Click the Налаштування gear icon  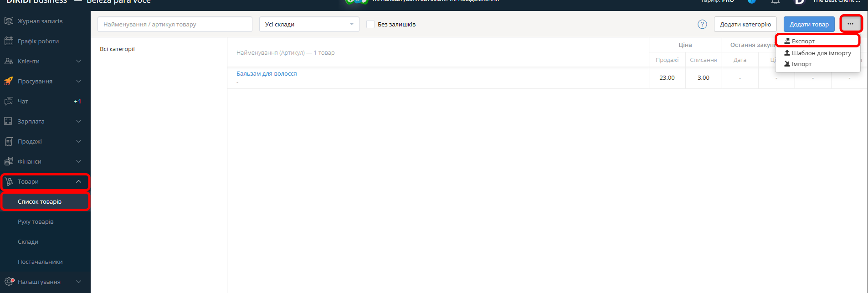[x=9, y=282]
